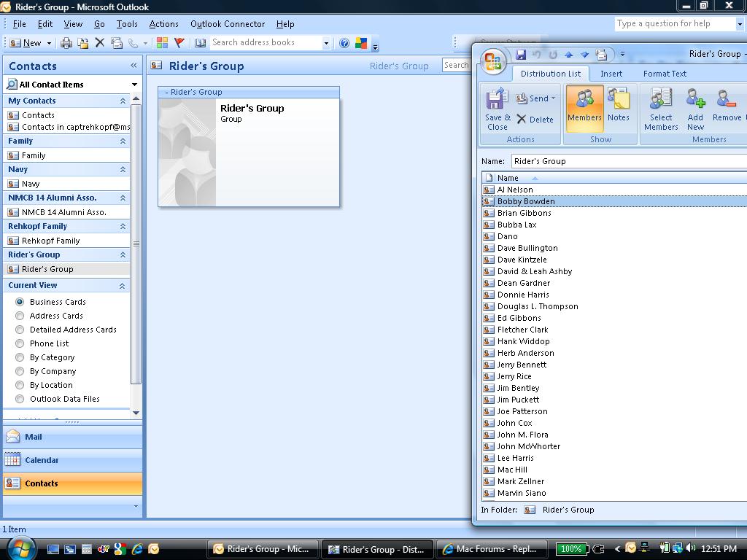This screenshot has height=560, width=747.
Task: Open the File menu
Action: (19, 24)
